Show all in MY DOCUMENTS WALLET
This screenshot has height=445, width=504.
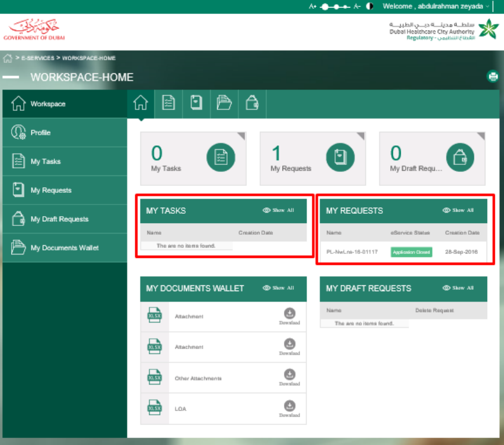[x=278, y=288]
